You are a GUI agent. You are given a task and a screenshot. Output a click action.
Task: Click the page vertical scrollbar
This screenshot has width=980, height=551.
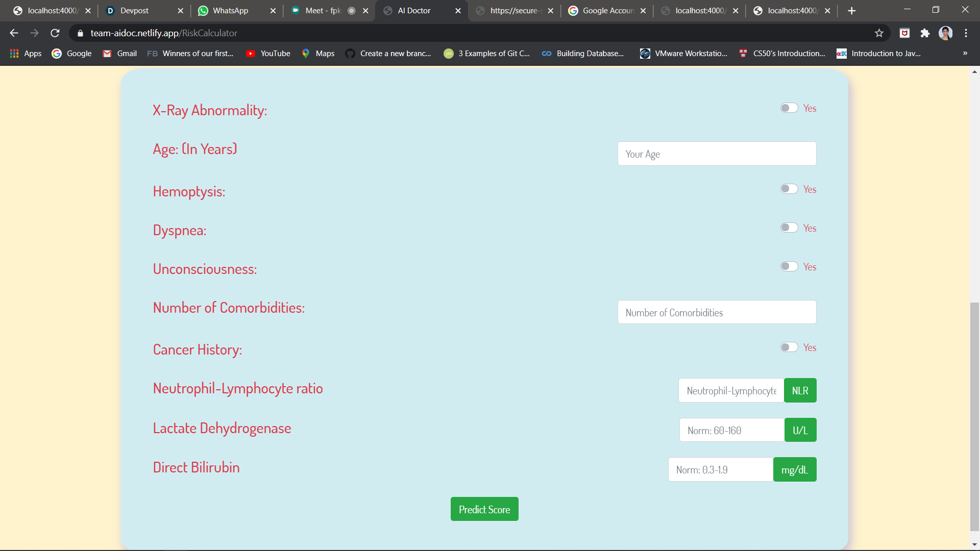(x=974, y=416)
